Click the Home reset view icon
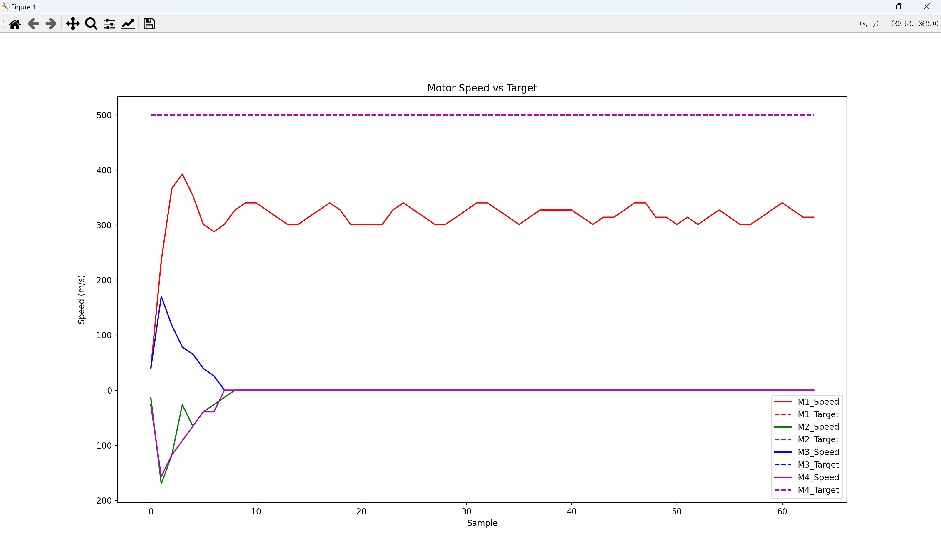Image resolution: width=941 pixels, height=560 pixels. [x=15, y=24]
